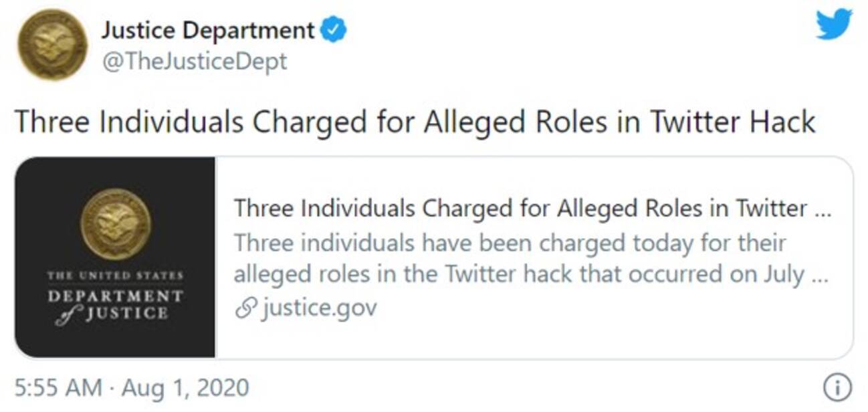Open the @TheJusticeDept handle
This screenshot has height=412, width=868.
[194, 62]
